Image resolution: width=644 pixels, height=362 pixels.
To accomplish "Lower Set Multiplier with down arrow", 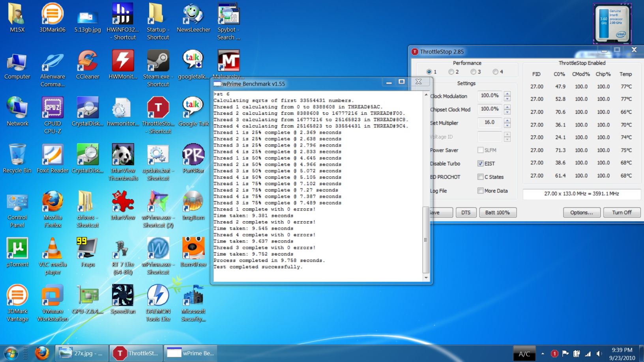I will pyautogui.click(x=507, y=125).
